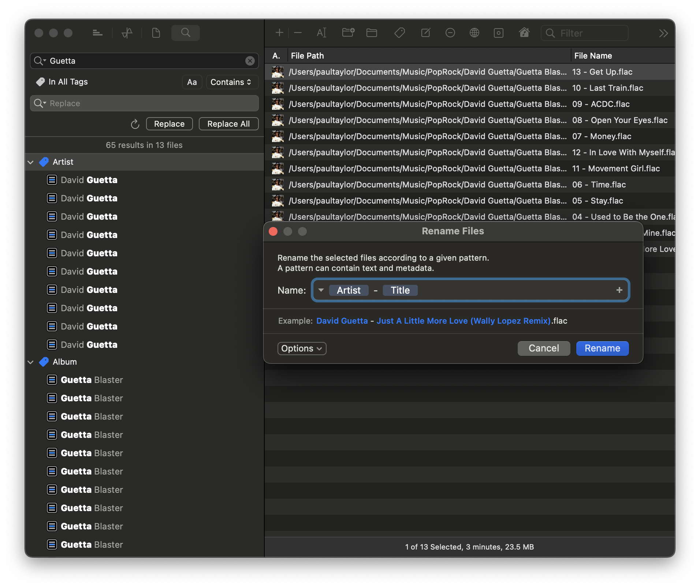The width and height of the screenshot is (700, 588).
Task: Clear the Guetta search text
Action: [250, 61]
